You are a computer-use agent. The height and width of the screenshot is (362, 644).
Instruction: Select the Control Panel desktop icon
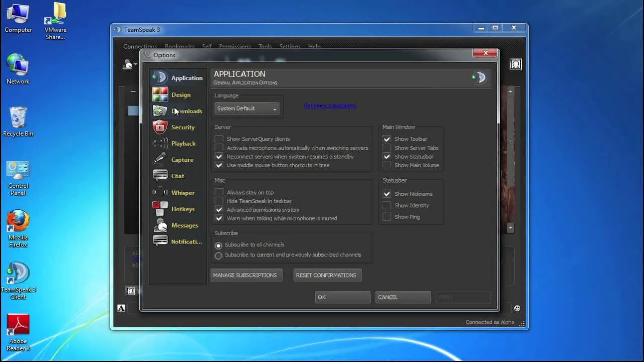coord(18,178)
